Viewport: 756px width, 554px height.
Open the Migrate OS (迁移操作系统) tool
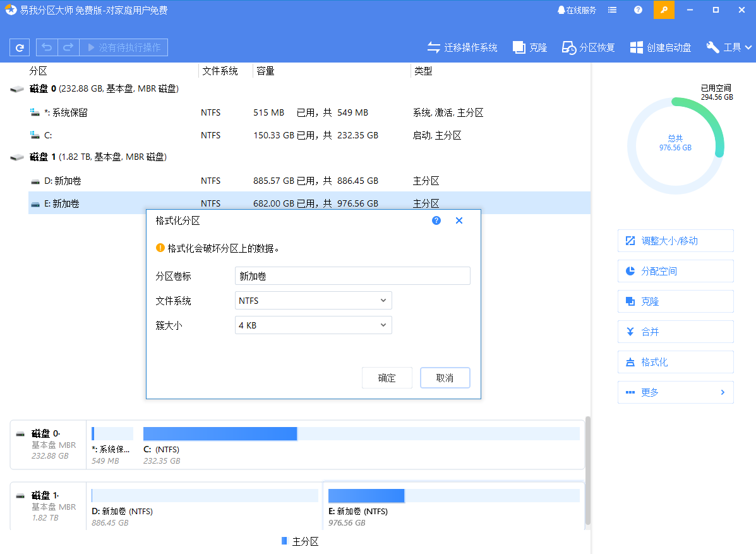click(x=462, y=47)
